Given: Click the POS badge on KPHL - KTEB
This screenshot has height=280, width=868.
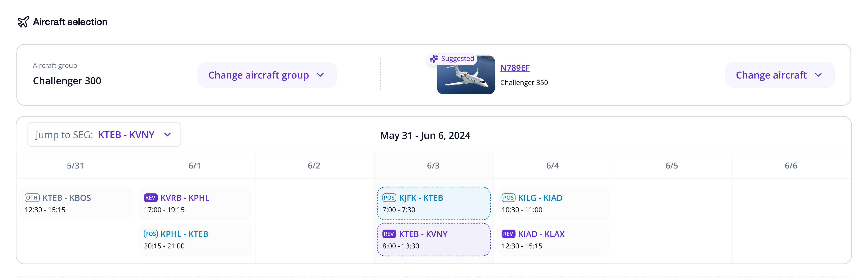Looking at the screenshot, I should click(151, 234).
